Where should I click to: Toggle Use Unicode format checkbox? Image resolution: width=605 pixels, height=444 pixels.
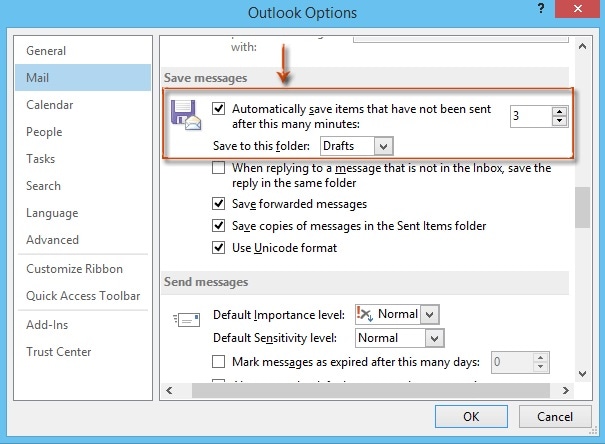click(x=219, y=248)
